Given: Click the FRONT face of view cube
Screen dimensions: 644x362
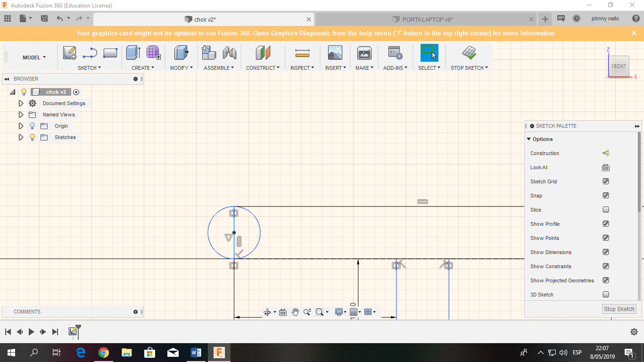Looking at the screenshot, I should tap(619, 66).
